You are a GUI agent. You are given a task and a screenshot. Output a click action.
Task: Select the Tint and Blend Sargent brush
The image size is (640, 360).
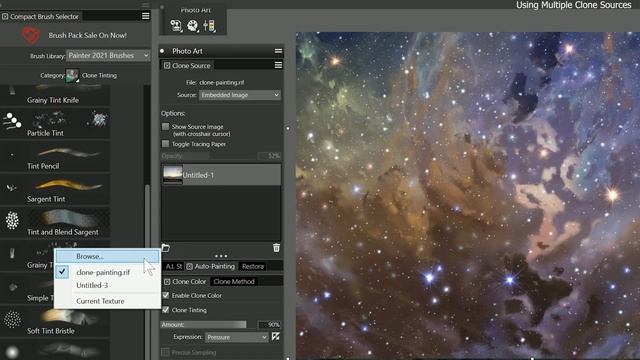[x=55, y=222]
